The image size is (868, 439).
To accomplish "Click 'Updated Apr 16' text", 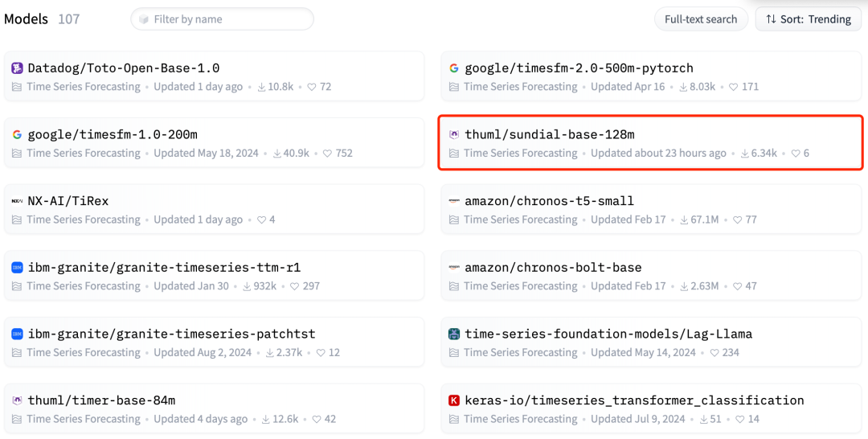I will coord(628,87).
